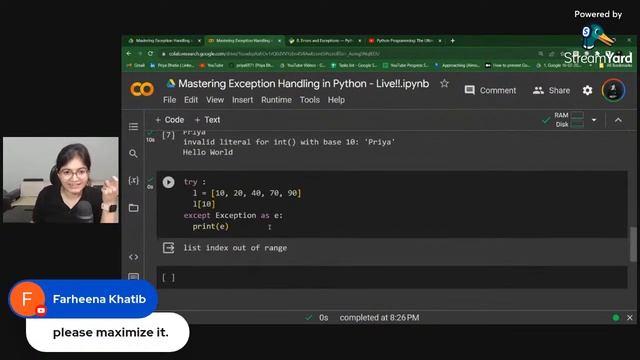
Task: Run the try/except code cell
Action: click(x=168, y=182)
